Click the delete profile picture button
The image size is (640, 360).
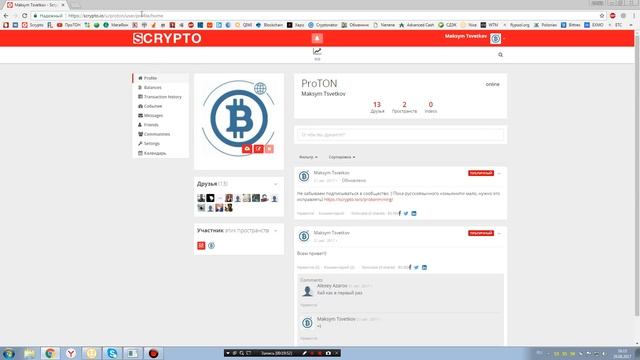269,149
